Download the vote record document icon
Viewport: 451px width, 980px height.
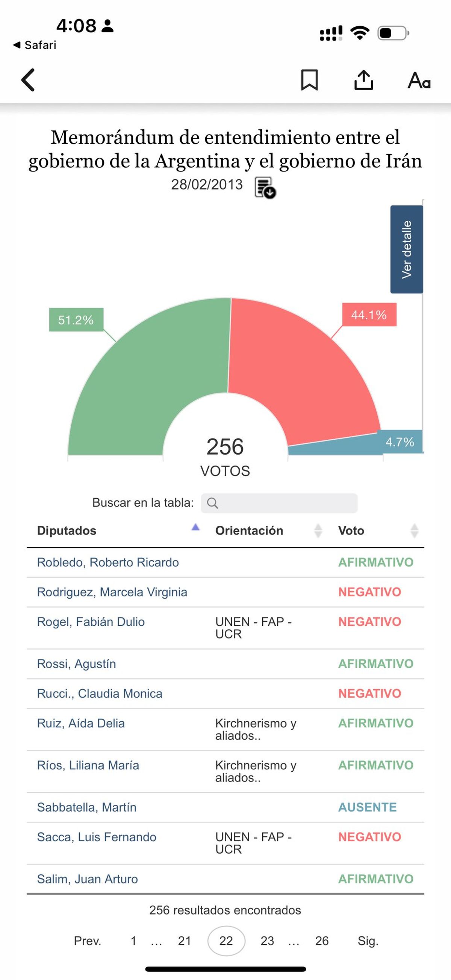[x=265, y=187]
